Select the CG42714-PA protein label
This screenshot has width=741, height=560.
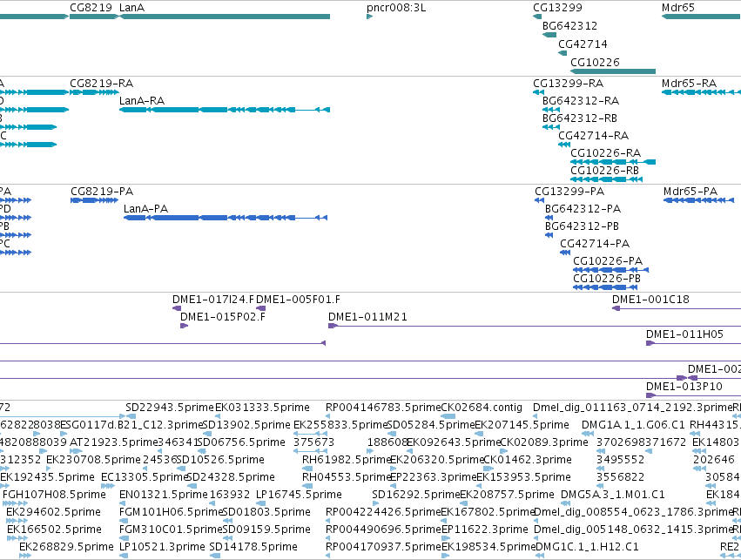tap(595, 244)
